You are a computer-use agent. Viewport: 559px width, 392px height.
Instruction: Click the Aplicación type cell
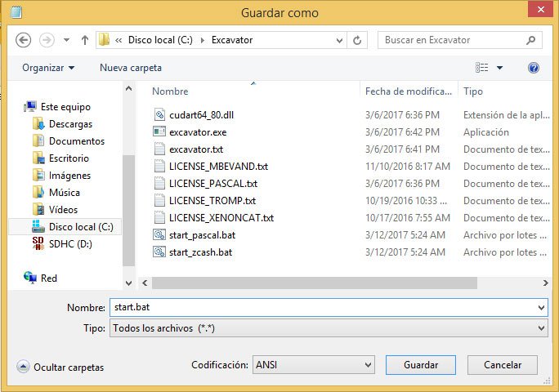(x=486, y=132)
